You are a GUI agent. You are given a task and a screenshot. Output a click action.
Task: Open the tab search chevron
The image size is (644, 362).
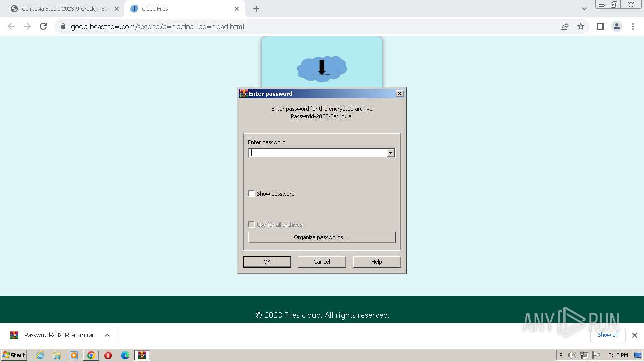[x=584, y=9]
